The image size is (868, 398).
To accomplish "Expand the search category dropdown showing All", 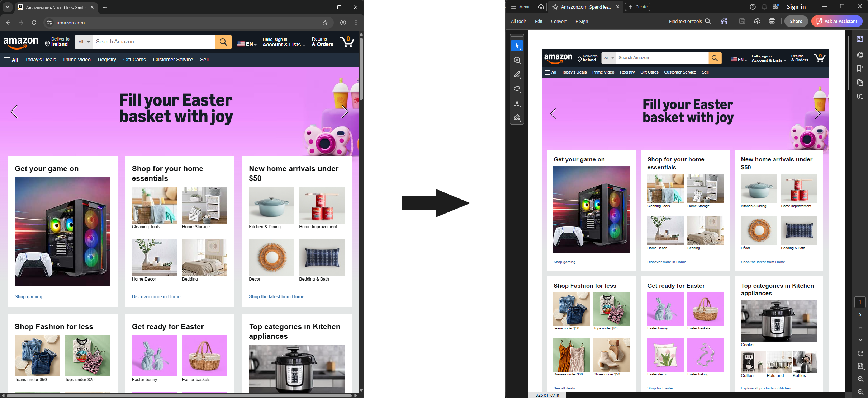I will tap(608, 58).
